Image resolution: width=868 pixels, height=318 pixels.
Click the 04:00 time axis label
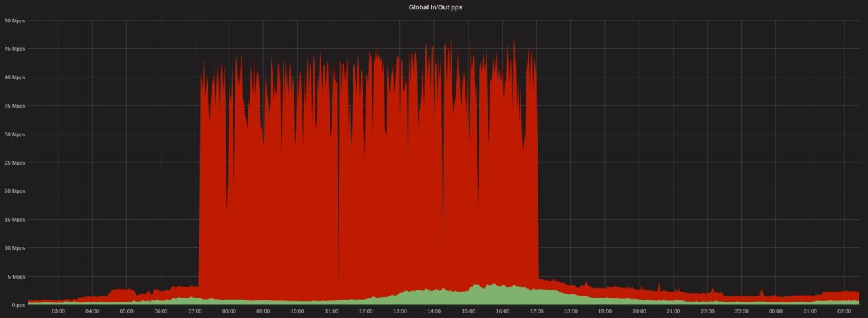[x=92, y=312]
